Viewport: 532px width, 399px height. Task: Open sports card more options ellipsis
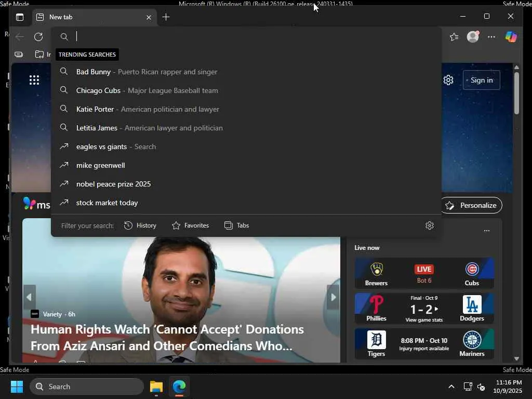tap(486, 231)
